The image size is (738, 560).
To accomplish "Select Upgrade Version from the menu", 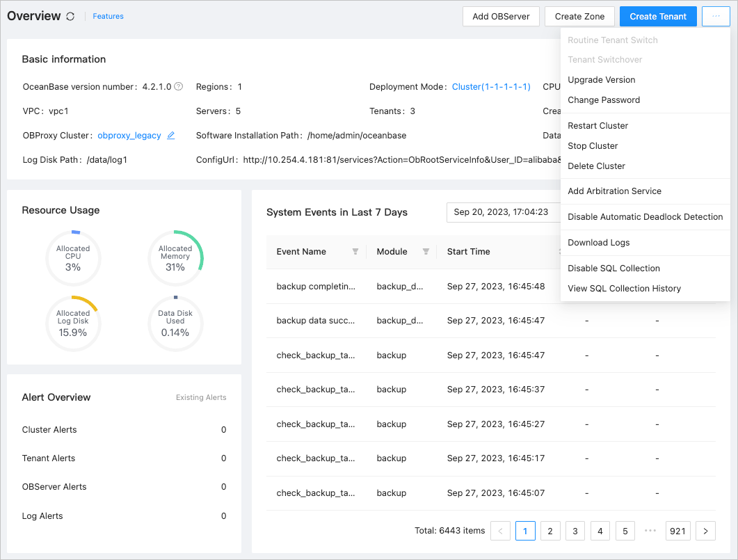I will point(602,80).
